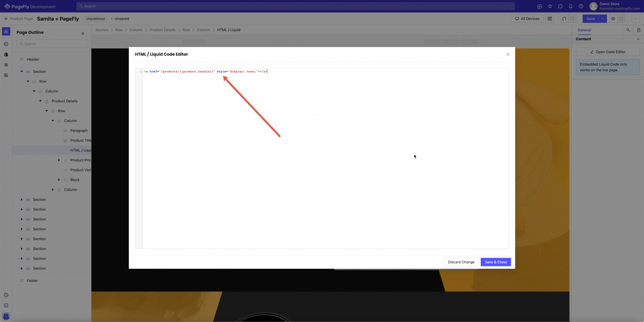Image resolution: width=644 pixels, height=322 pixels.
Task: Expand the Product Price tree item
Action: 59,160
